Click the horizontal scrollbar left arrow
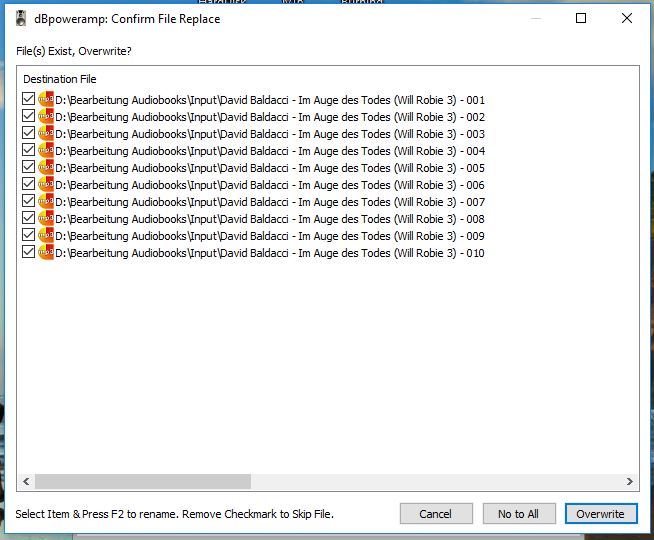Viewport: 654px width, 540px height. 26,481
